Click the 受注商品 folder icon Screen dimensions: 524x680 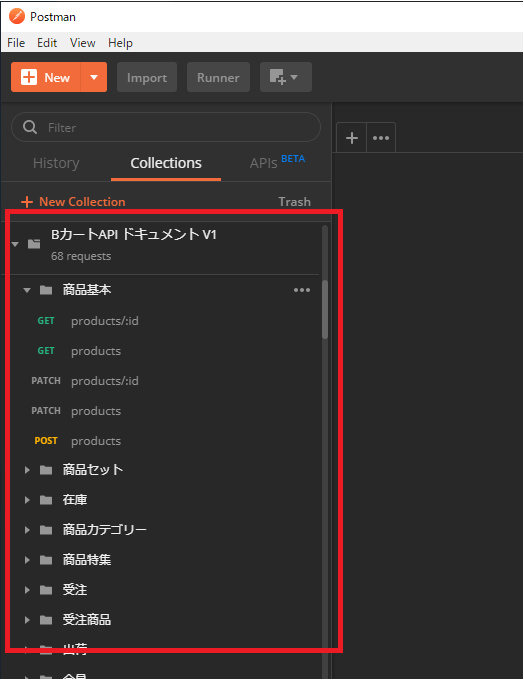click(46, 620)
